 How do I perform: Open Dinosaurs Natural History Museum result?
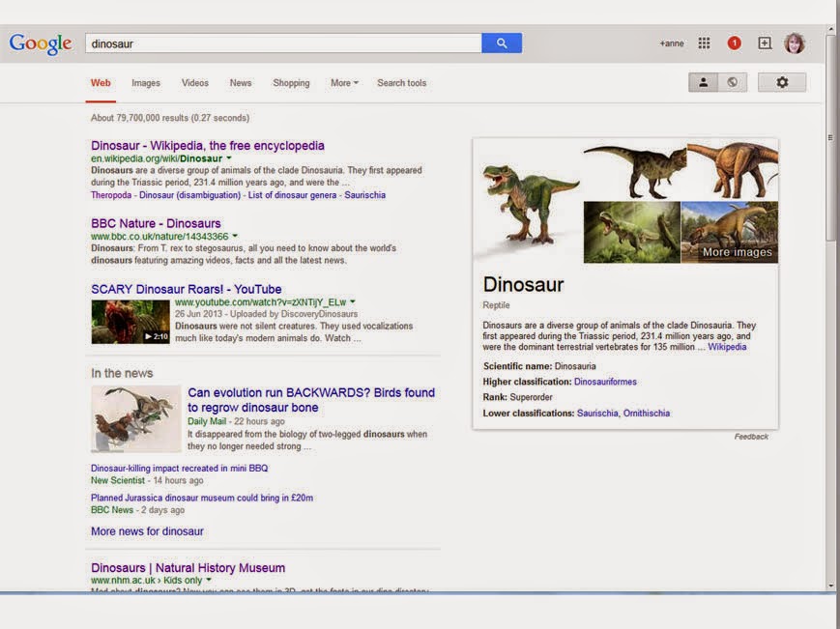(x=188, y=568)
